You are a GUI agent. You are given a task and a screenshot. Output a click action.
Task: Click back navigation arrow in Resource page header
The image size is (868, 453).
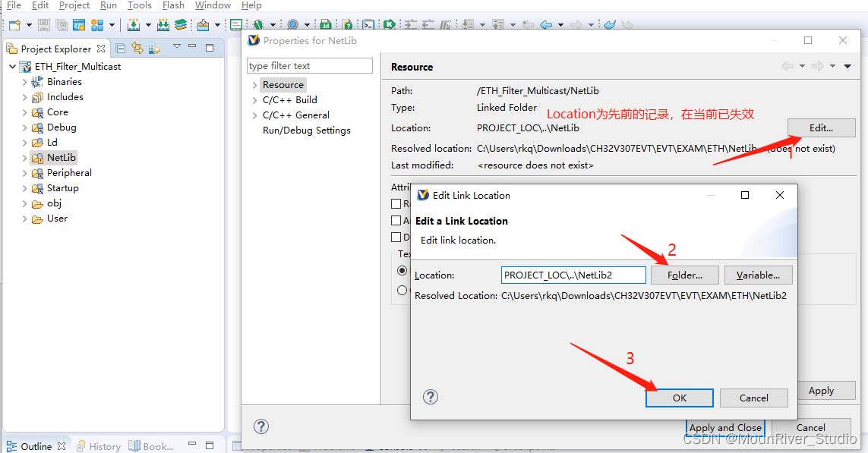[x=788, y=66]
